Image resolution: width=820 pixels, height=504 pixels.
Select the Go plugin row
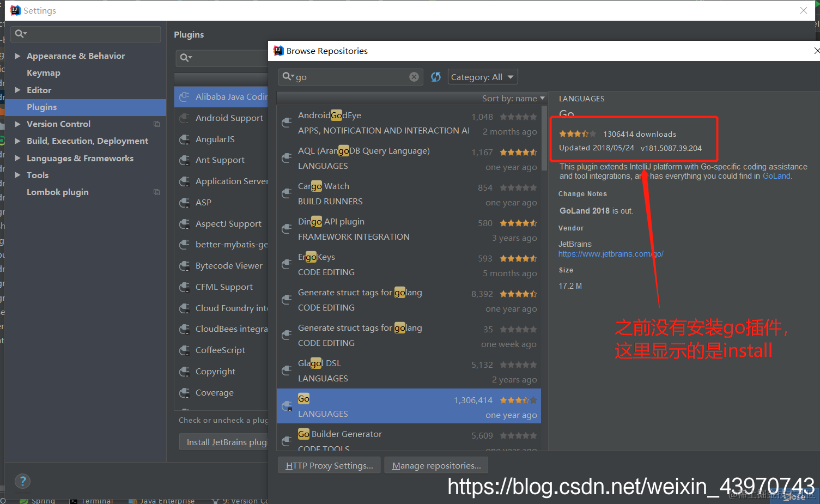[x=409, y=406]
